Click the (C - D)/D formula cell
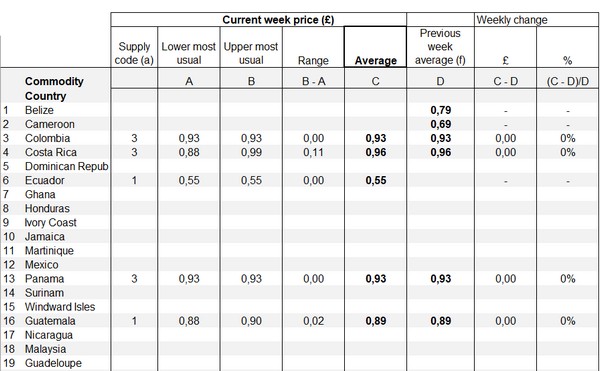 [x=567, y=81]
